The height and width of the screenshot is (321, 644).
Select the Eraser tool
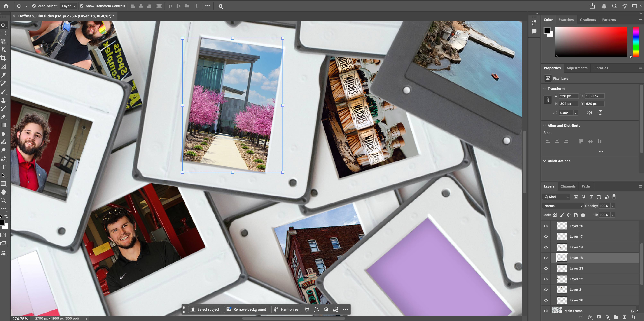coord(4,117)
